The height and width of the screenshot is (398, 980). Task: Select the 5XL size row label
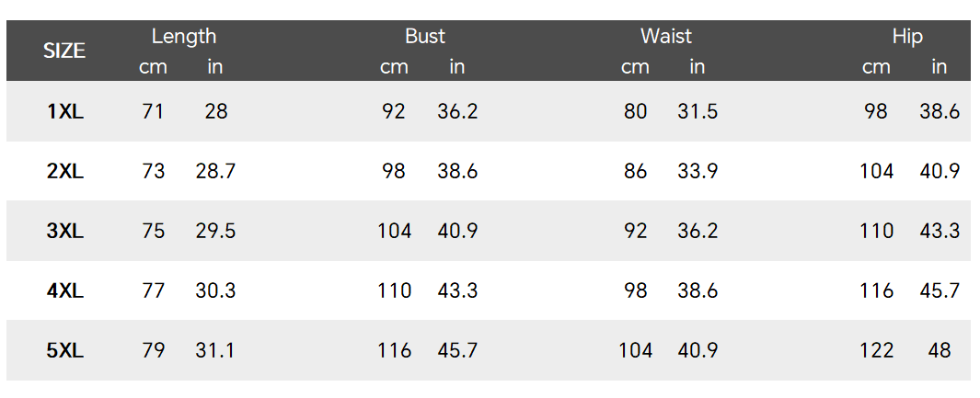point(65,350)
